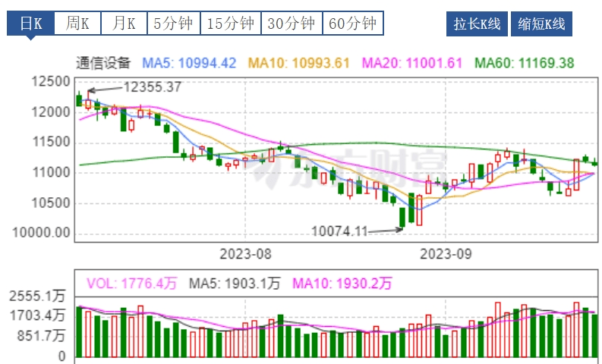Click the 10074.11 low price annotation

(340, 231)
